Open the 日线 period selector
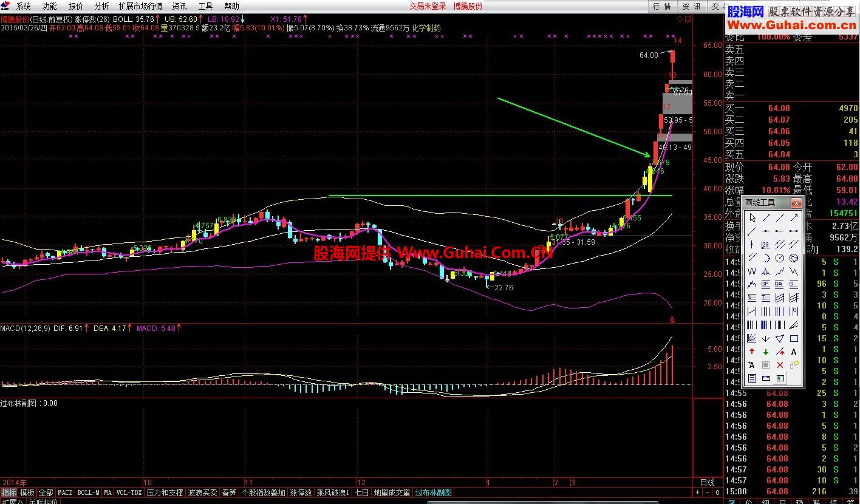The width and height of the screenshot is (860, 504). coord(708,482)
